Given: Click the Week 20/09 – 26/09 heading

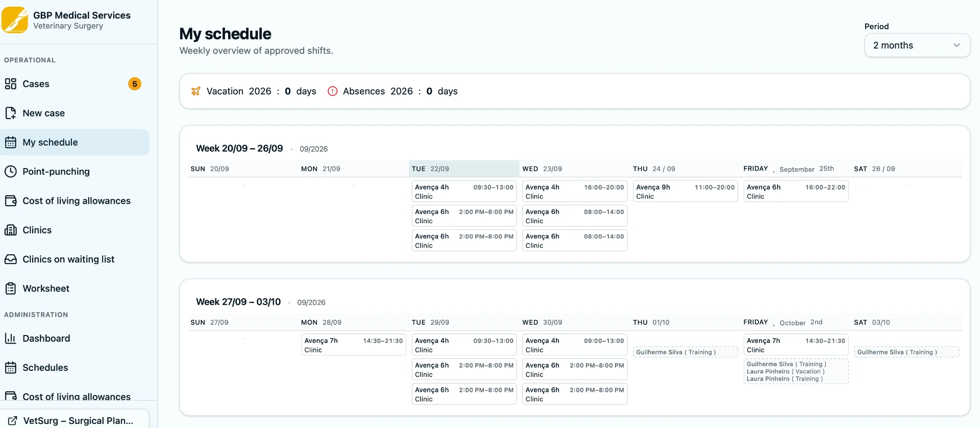Looking at the screenshot, I should (239, 149).
